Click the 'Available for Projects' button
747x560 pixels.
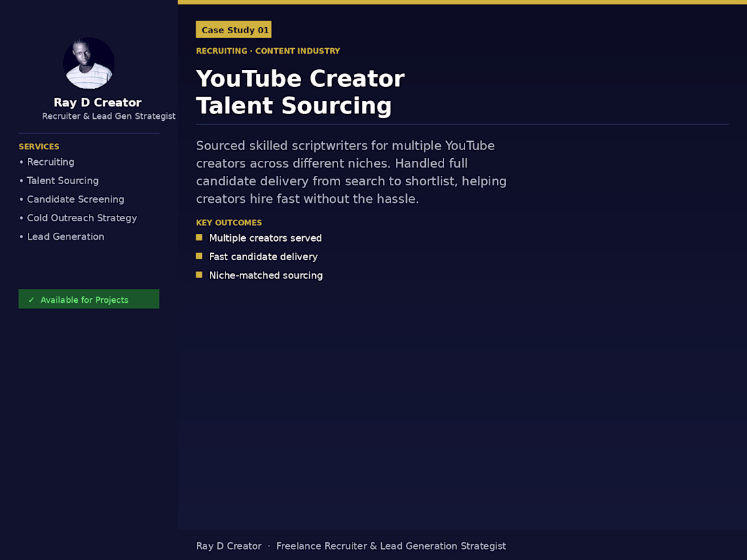pos(88,299)
